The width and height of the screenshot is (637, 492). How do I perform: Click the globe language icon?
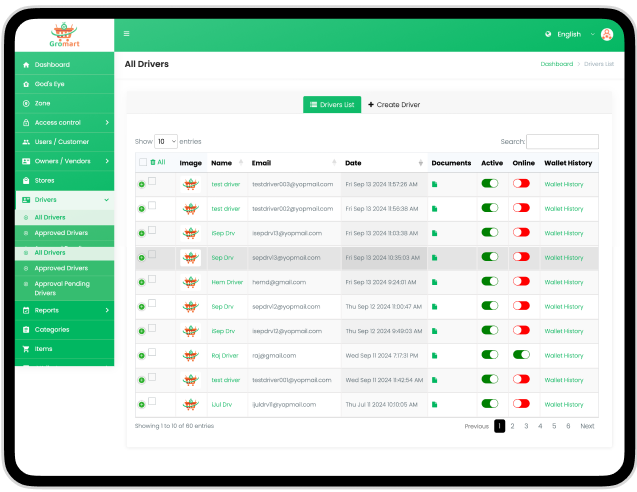(548, 34)
